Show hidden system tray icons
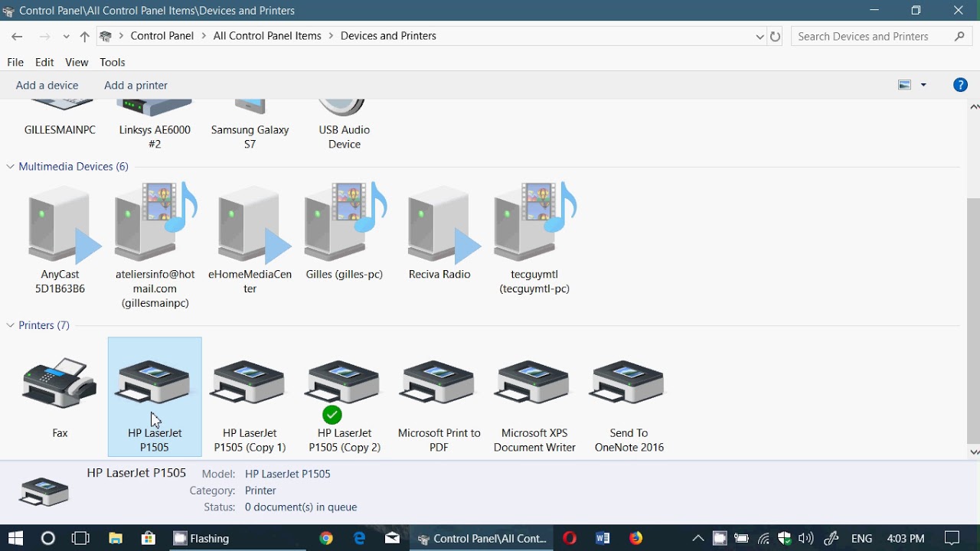This screenshot has width=980, height=551. point(698,538)
